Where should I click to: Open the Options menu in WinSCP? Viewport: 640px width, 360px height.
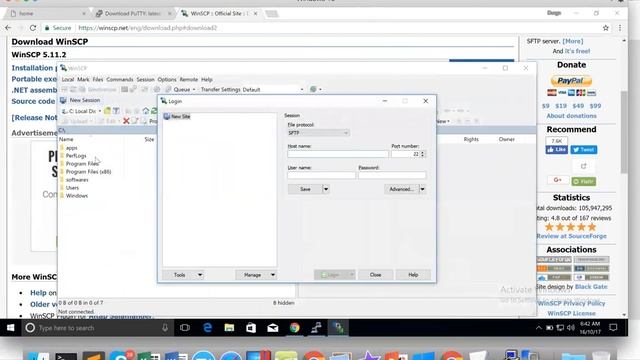pyautogui.click(x=167, y=80)
